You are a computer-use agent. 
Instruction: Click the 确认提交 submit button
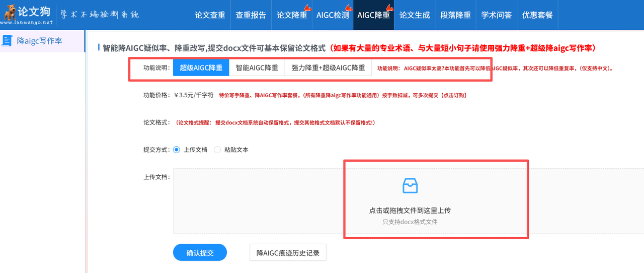pyautogui.click(x=200, y=252)
